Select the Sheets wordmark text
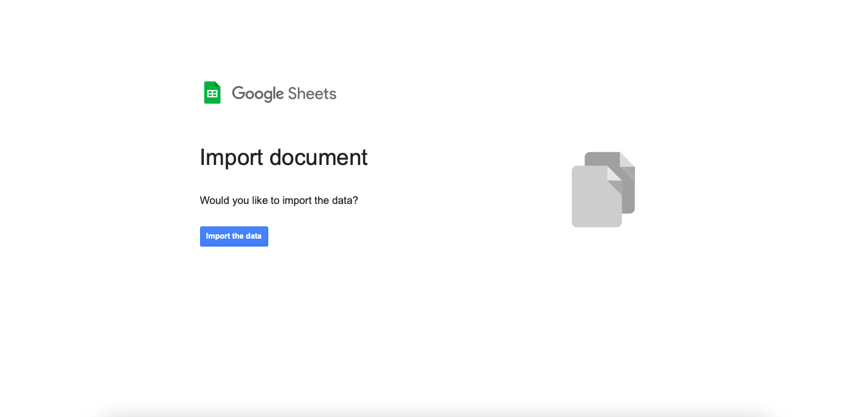This screenshot has width=868, height=417. point(312,94)
